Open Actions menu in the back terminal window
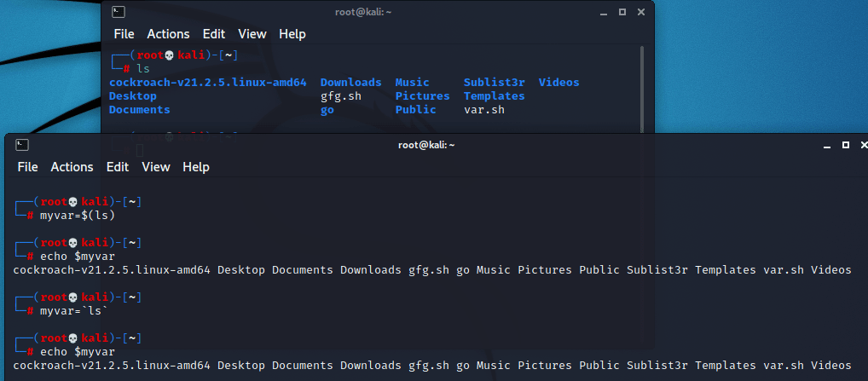The height and width of the screenshot is (381, 868). tap(168, 34)
